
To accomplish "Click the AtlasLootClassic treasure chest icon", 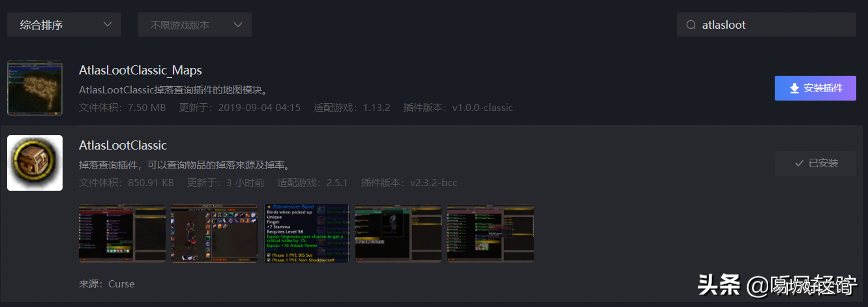I will point(35,163).
